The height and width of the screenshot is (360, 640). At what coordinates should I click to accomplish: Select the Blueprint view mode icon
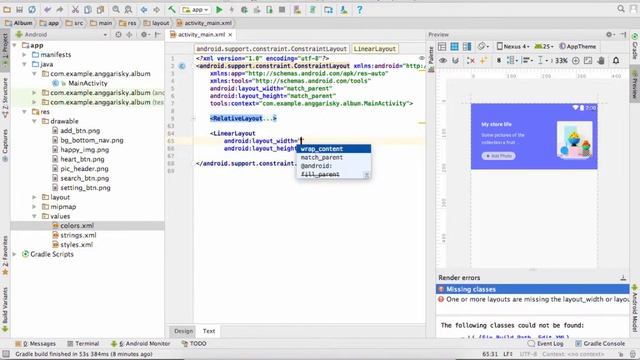click(454, 47)
